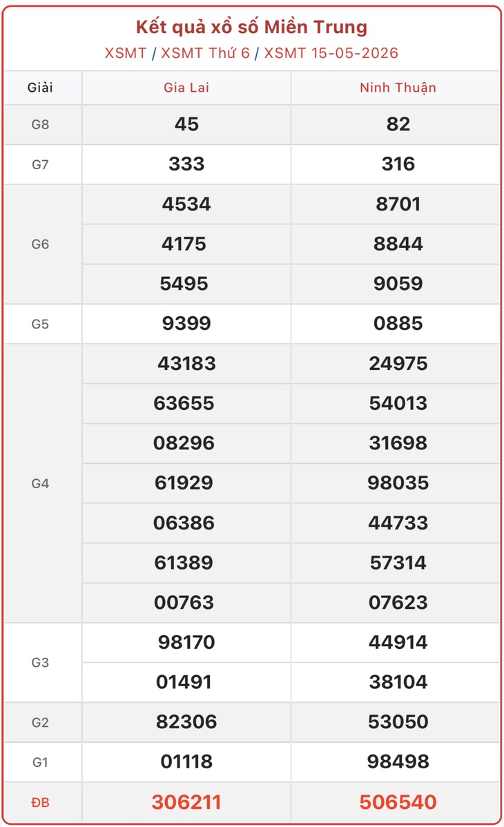This screenshot has height=827, width=504.
Task: Select the Gia Lai G1 number 01118
Action: click(x=186, y=761)
